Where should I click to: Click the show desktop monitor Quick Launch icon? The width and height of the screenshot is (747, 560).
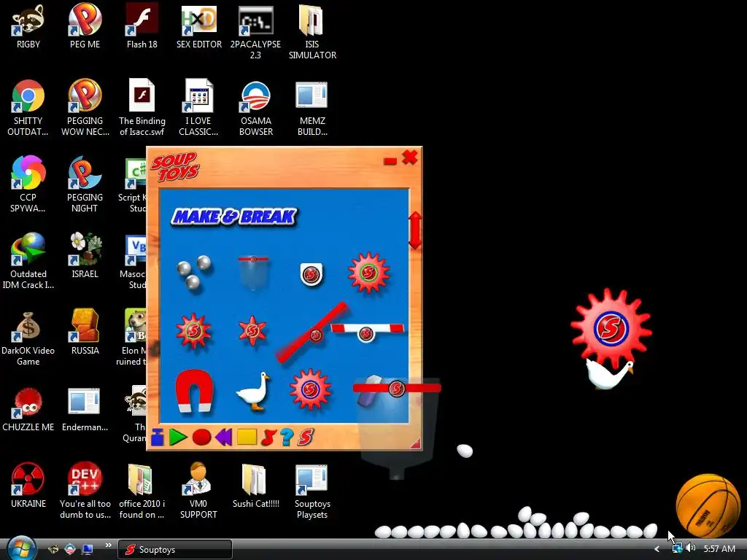click(x=88, y=549)
